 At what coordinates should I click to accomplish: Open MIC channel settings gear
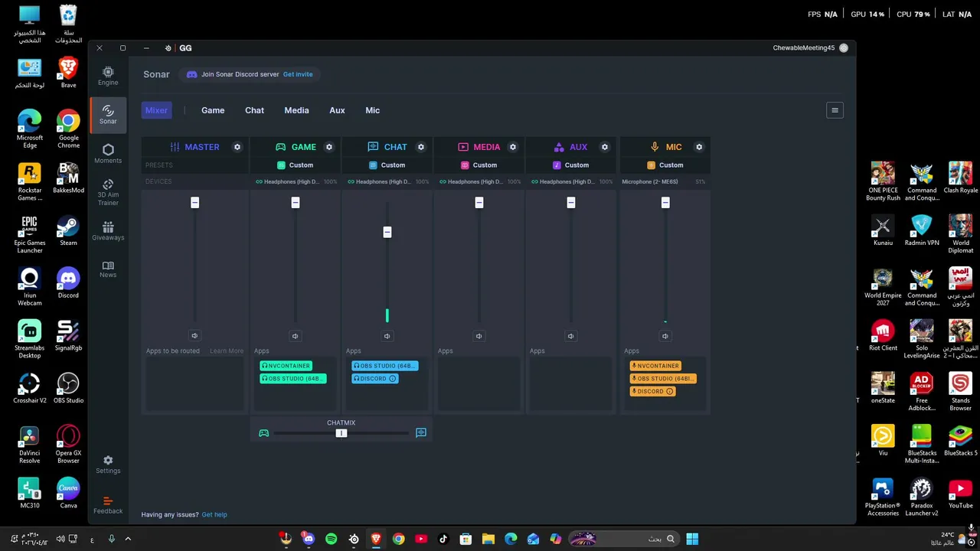(x=699, y=147)
